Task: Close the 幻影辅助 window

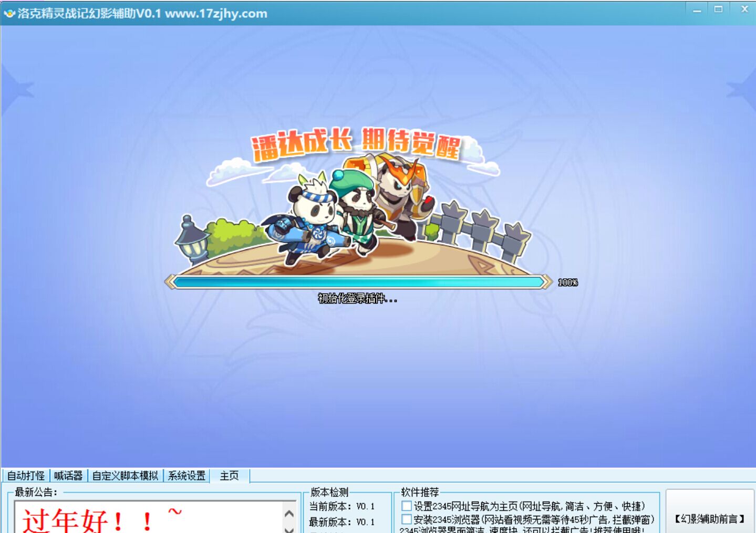Action: coord(744,9)
